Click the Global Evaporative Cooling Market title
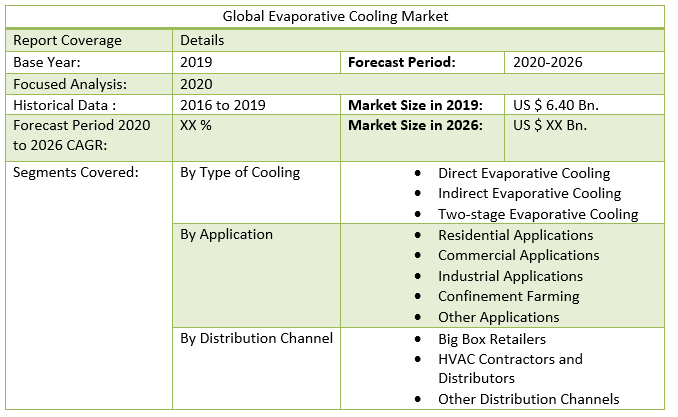678x417 pixels. tap(335, 16)
